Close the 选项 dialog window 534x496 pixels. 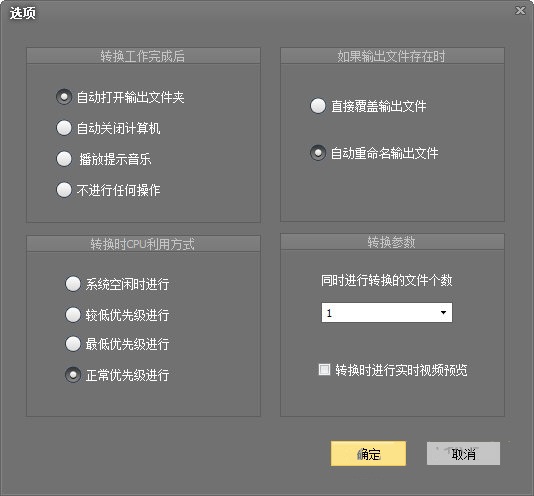pos(520,11)
